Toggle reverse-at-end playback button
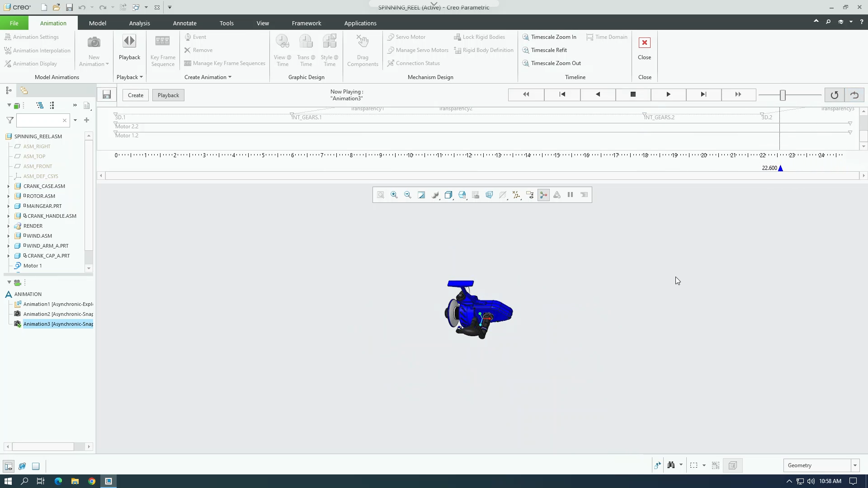The height and width of the screenshot is (488, 868). (854, 95)
